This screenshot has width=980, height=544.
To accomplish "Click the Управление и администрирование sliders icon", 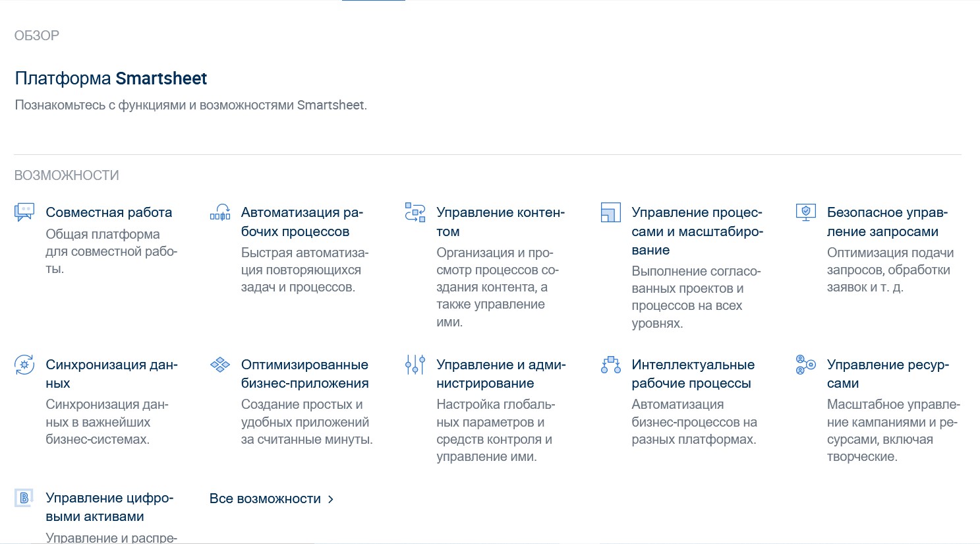I will [415, 365].
